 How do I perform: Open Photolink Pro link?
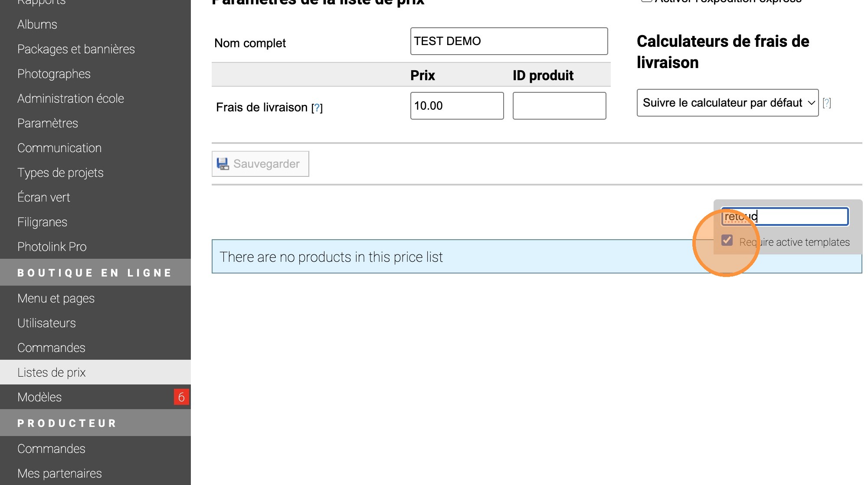(52, 247)
